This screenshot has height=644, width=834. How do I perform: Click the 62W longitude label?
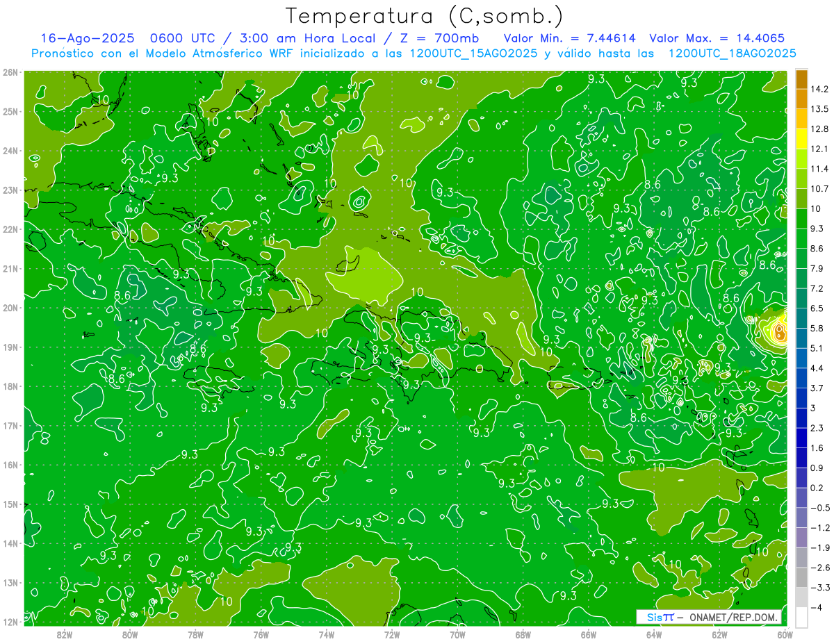[x=720, y=634]
